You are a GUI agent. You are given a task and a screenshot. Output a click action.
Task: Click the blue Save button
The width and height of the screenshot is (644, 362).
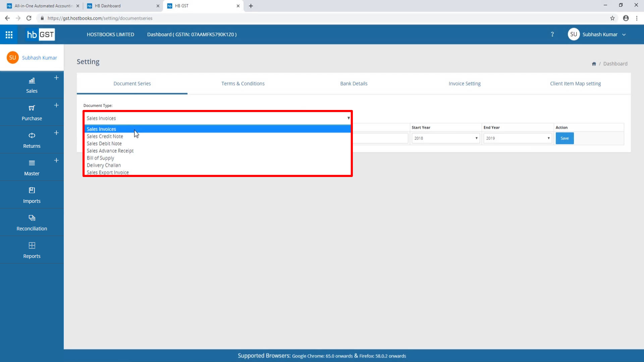tap(565, 138)
